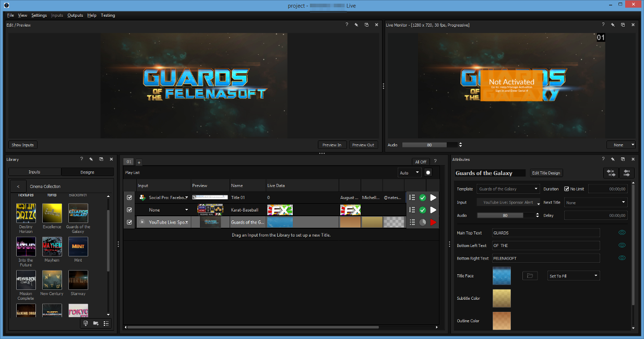Stop the live Guards of the Galaxy title
644x339 pixels.
(433, 223)
